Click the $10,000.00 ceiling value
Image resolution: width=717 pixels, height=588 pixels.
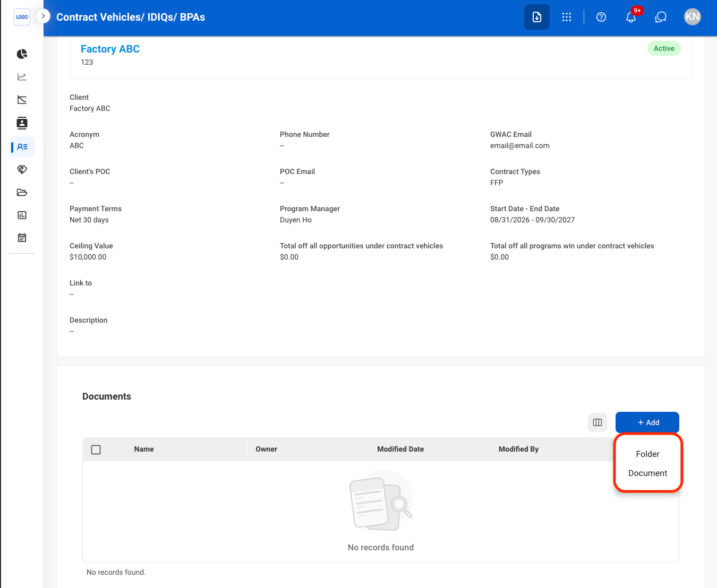[88, 257]
